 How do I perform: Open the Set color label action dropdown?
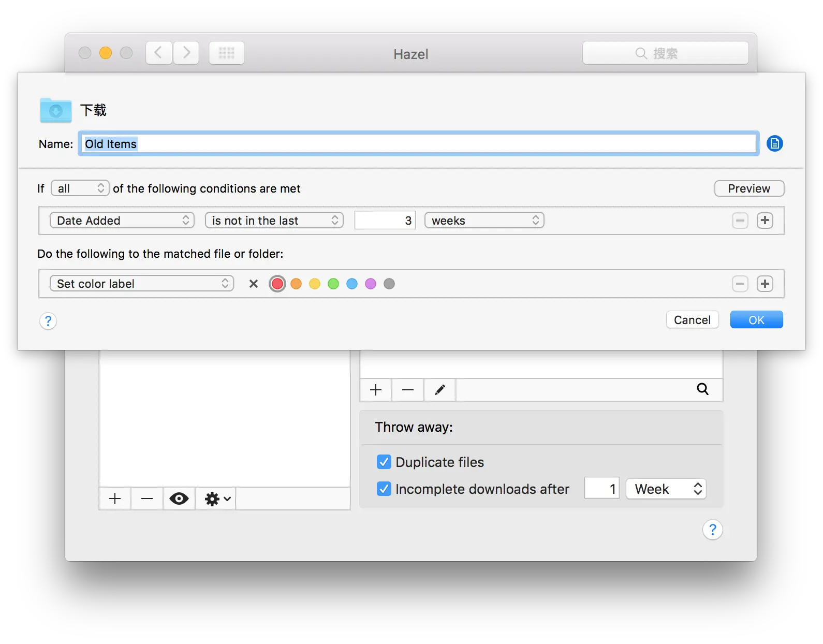click(142, 284)
